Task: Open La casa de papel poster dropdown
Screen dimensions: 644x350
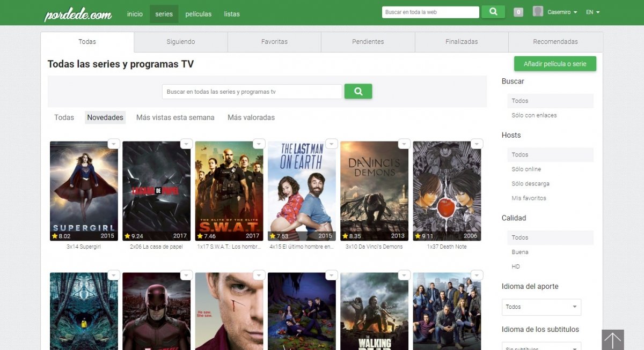Action: tap(186, 144)
